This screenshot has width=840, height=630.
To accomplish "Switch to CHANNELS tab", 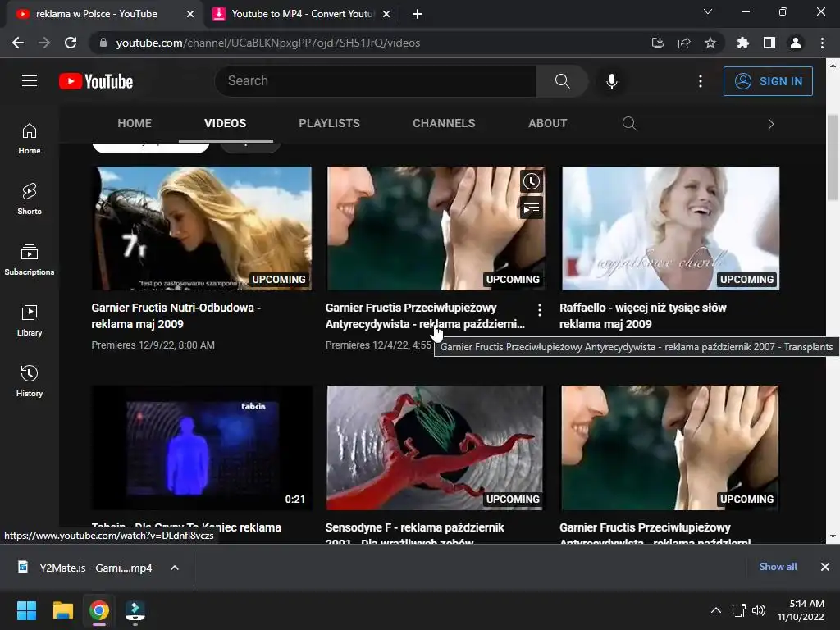I will 444,123.
